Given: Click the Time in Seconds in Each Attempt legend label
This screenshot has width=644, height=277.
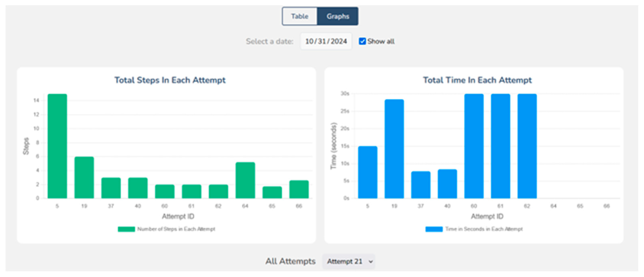Looking at the screenshot, I should 484,229.
